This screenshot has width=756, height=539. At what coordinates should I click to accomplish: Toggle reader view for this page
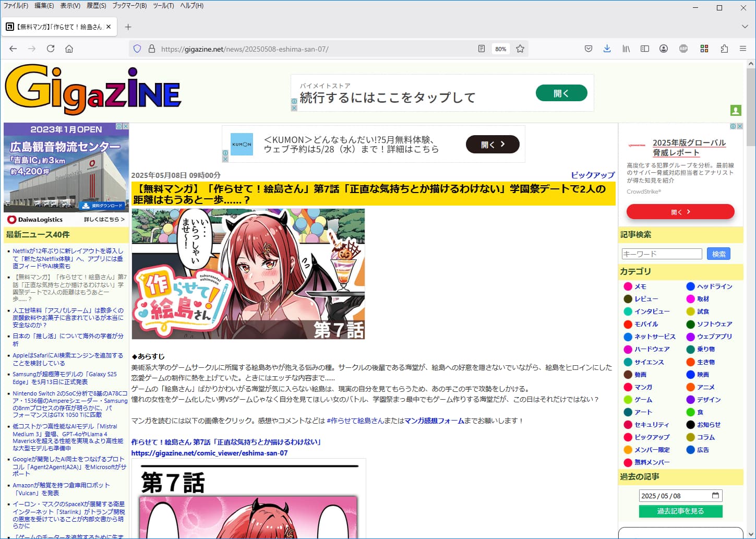pos(482,49)
